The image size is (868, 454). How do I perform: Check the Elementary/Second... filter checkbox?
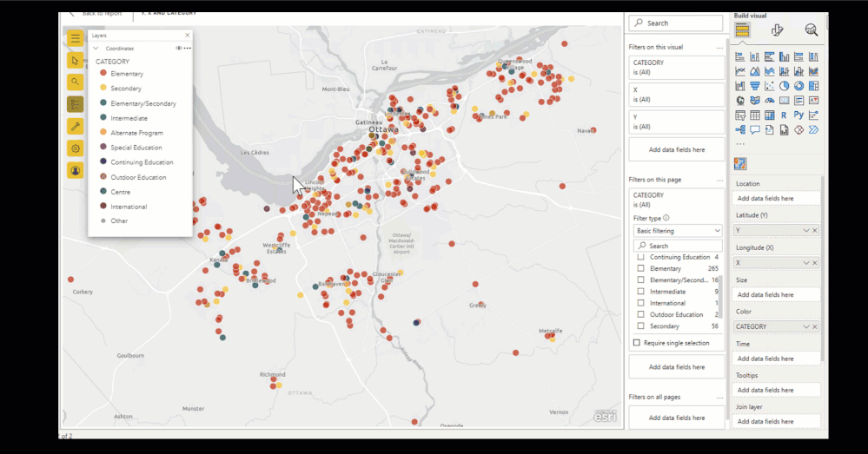pyautogui.click(x=641, y=280)
